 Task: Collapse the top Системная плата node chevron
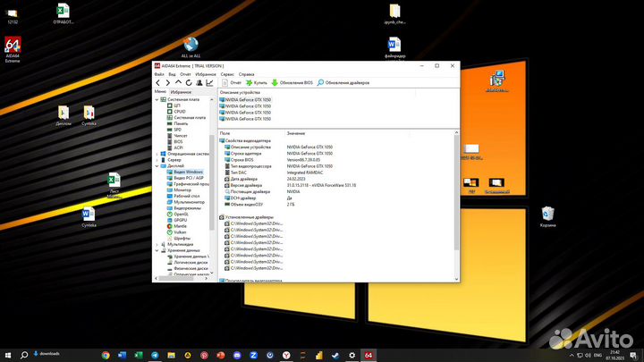click(157, 100)
